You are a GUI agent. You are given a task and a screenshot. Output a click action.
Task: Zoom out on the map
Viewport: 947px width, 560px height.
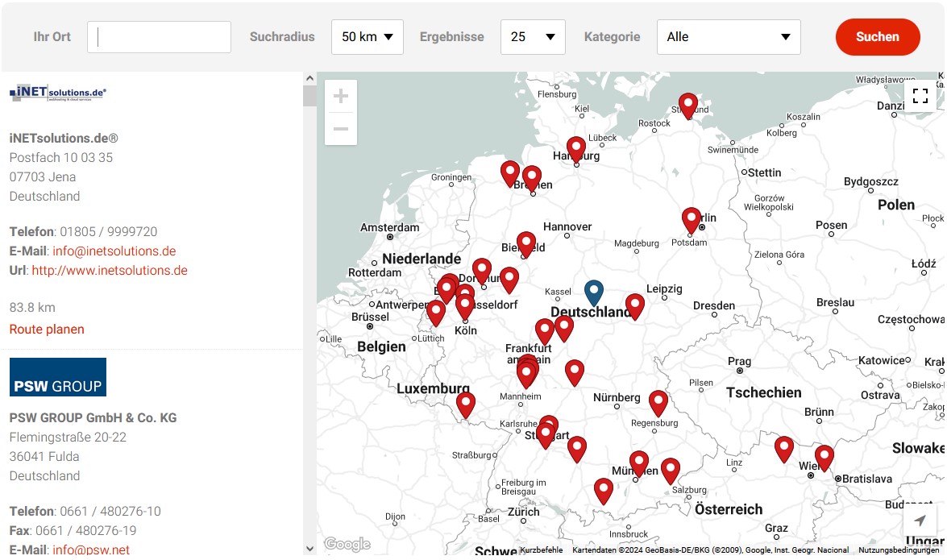point(341,129)
